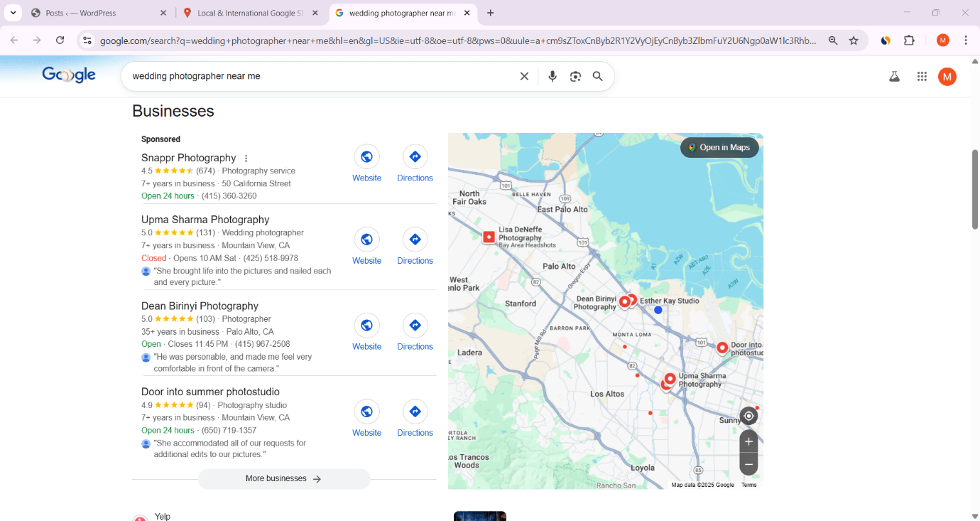The width and height of the screenshot is (980, 521).
Task: Click the Lisa DeNeffe Photography map pin
Action: pyautogui.click(x=489, y=237)
